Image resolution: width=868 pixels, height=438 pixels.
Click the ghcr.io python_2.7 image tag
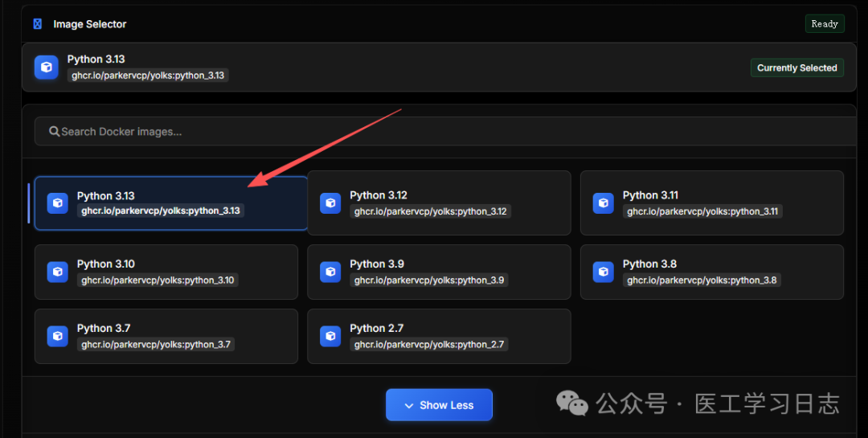coord(430,345)
